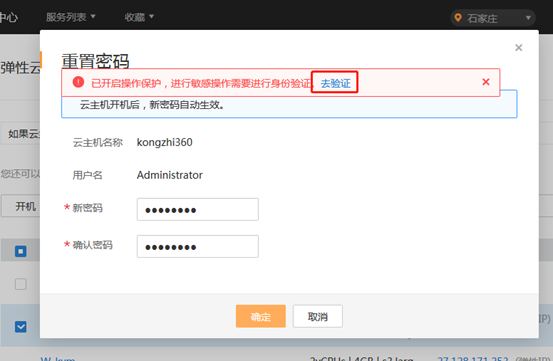
Task: Open the W-kvm server link
Action: (58, 359)
